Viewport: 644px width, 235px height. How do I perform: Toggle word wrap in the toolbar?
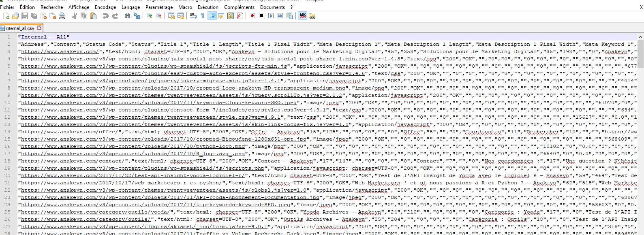pyautogui.click(x=193, y=16)
